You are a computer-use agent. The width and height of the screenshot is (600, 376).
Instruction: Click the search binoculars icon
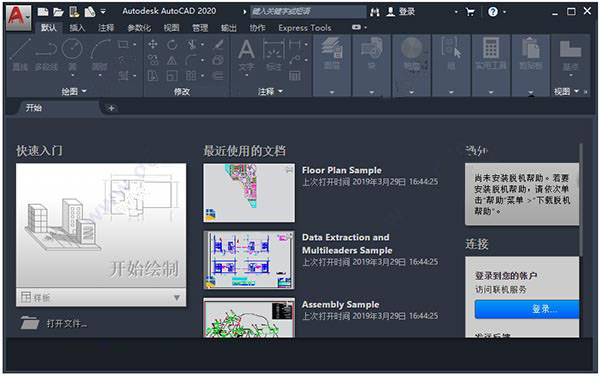(x=375, y=12)
